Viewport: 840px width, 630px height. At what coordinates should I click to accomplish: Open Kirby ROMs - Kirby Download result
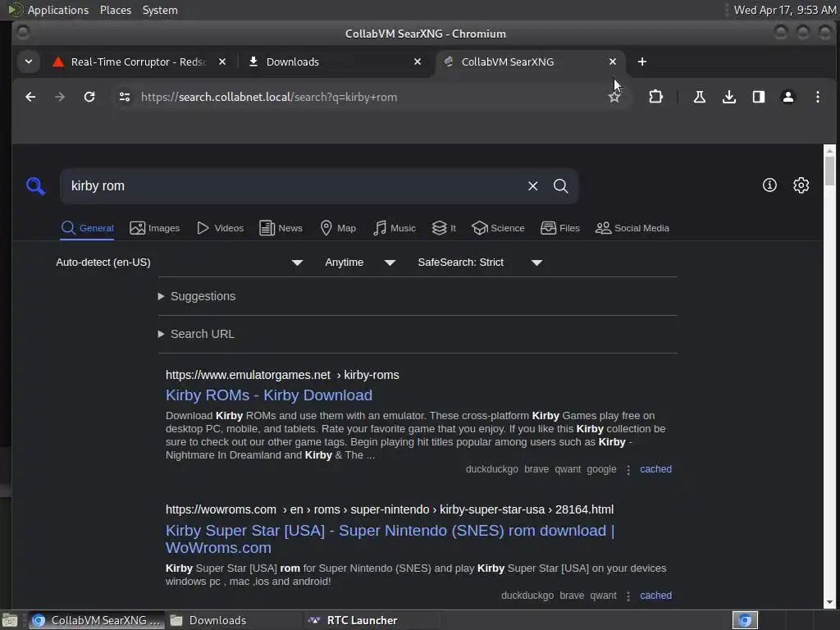pos(269,395)
